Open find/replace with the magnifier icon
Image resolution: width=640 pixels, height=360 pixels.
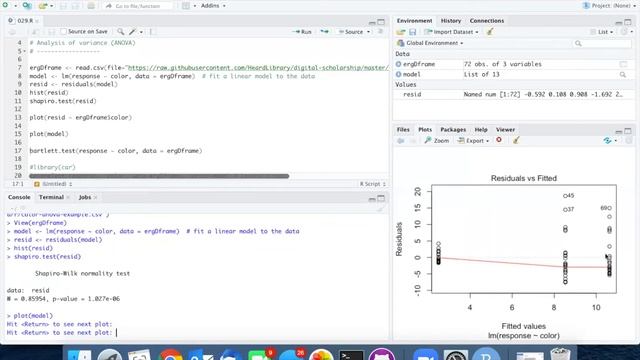click(120, 31)
